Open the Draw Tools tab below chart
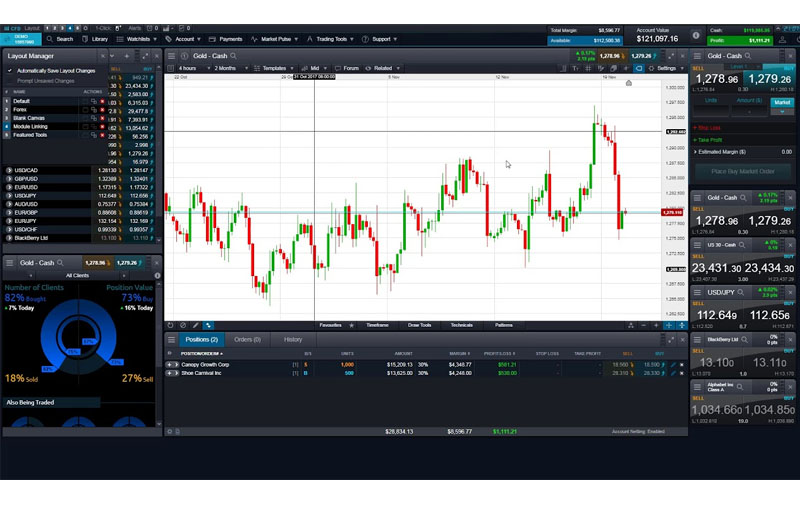800x513 pixels. (419, 325)
